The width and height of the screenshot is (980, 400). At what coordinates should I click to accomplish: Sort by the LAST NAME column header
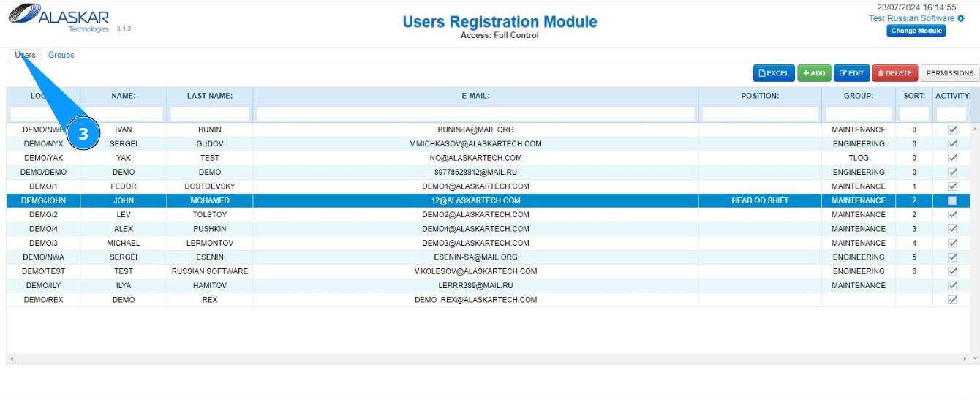[x=210, y=96]
